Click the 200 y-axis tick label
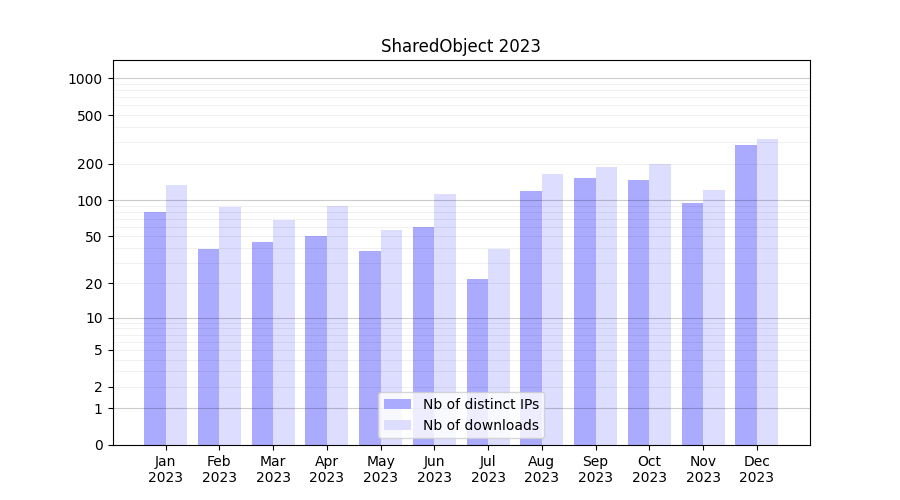Viewport: 900px width, 500px height. [90, 164]
